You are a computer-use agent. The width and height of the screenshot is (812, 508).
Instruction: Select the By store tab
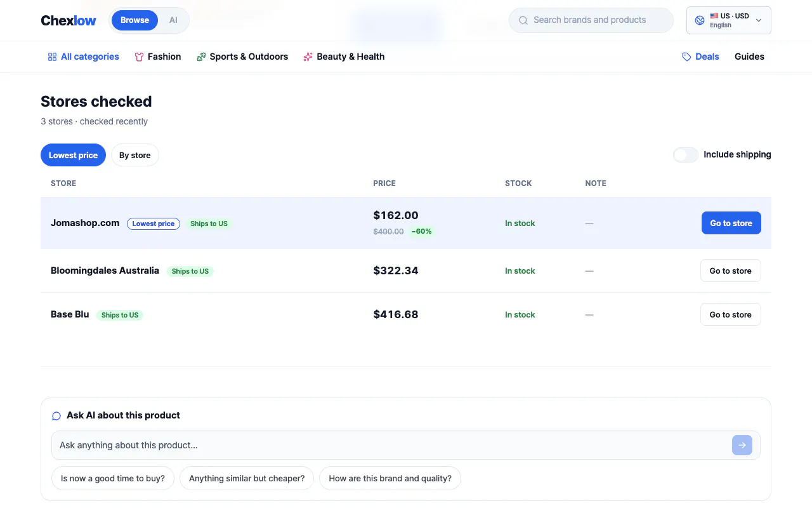tap(135, 155)
